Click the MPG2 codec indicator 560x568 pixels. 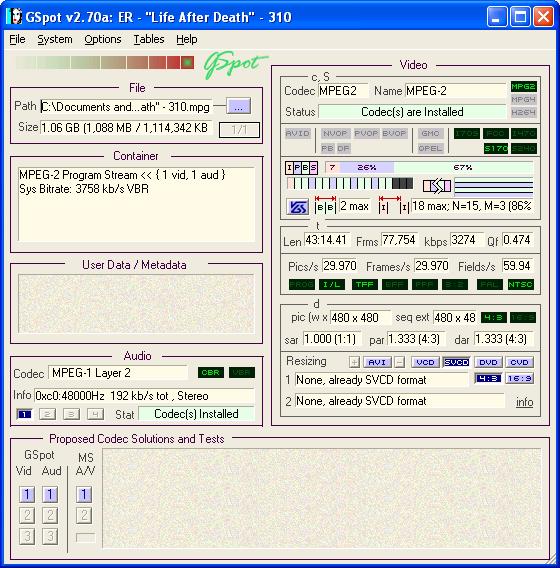(523, 87)
